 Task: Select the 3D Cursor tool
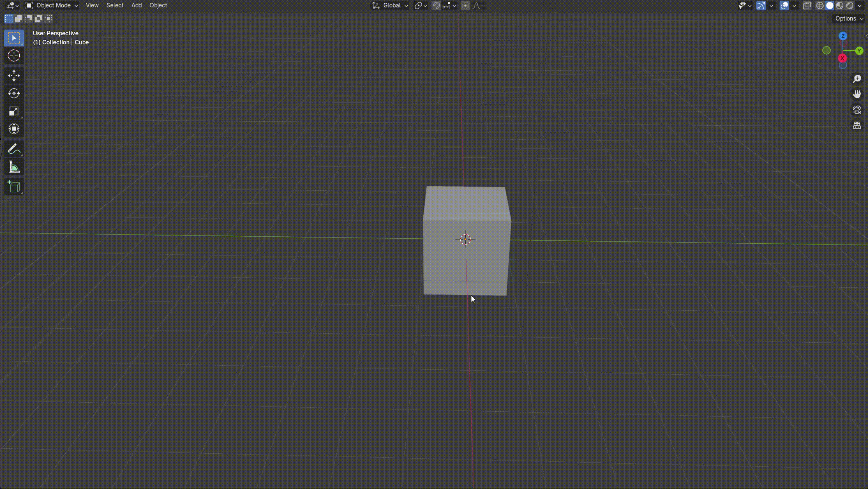click(x=14, y=55)
